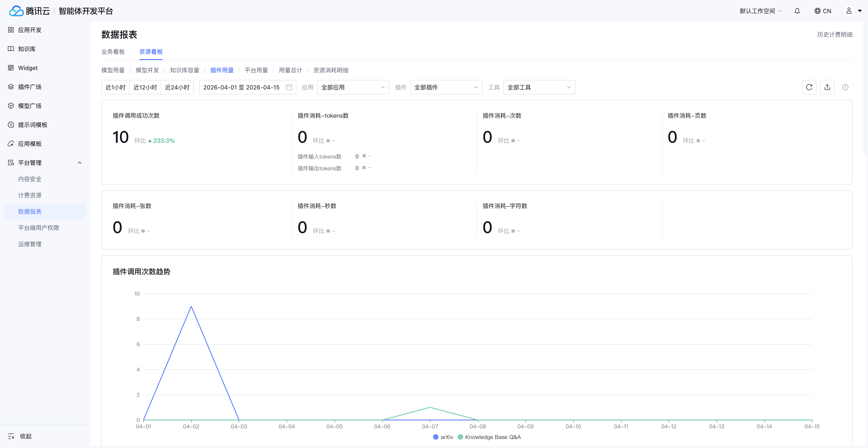Open the 全部应用 dropdown
868x448 pixels.
(x=353, y=87)
